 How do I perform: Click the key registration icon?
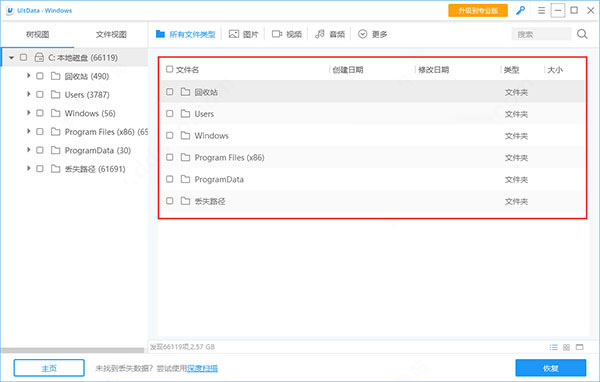point(520,11)
